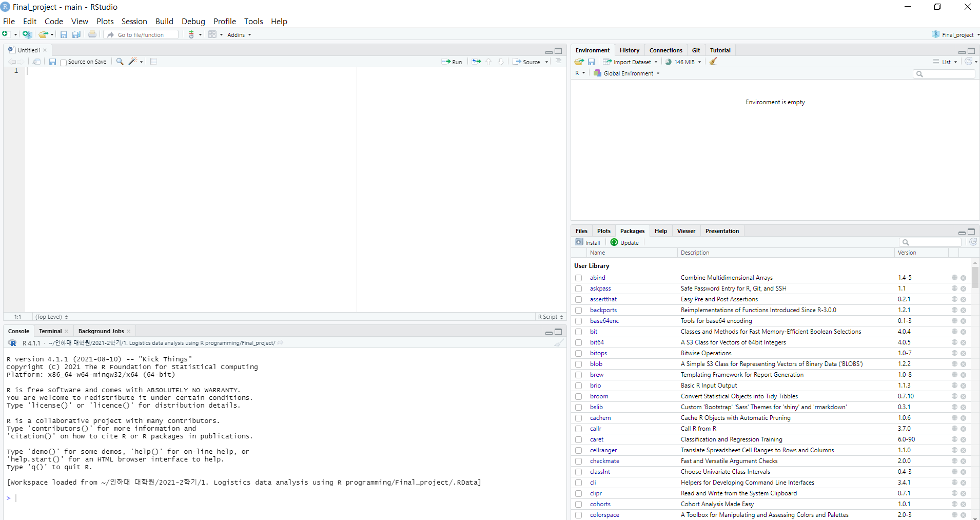Screen dimensions: 980x520
Task: Open Find/Replace magnifier in the editor
Action: coord(120,62)
